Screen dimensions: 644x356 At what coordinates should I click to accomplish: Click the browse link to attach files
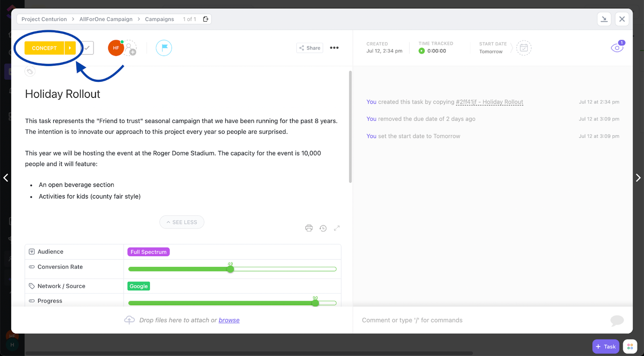(x=229, y=320)
